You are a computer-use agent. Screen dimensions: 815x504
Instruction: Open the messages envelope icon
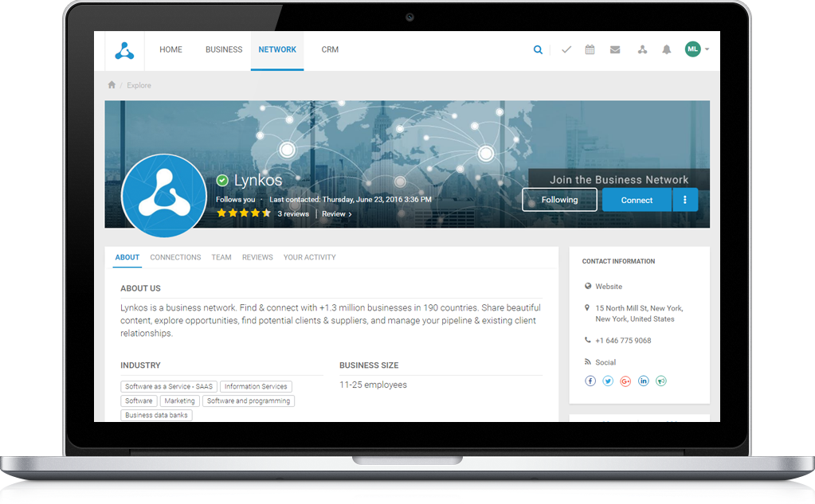click(615, 50)
